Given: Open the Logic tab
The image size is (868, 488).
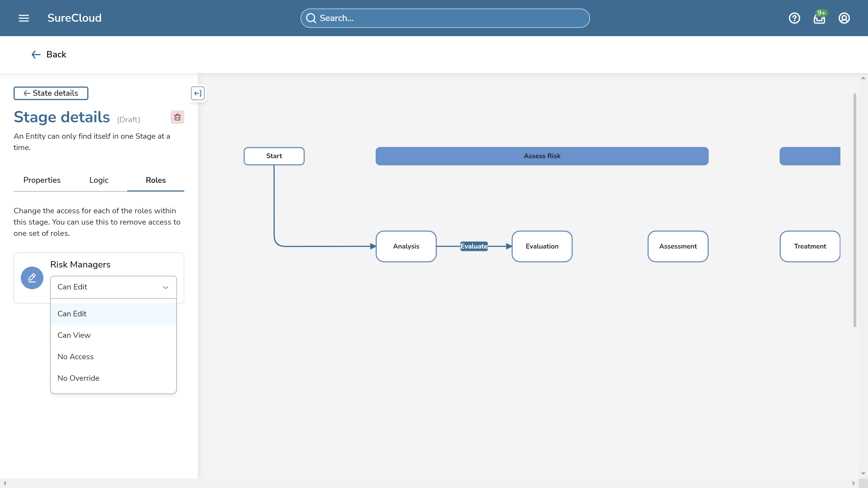Looking at the screenshot, I should click(x=98, y=180).
